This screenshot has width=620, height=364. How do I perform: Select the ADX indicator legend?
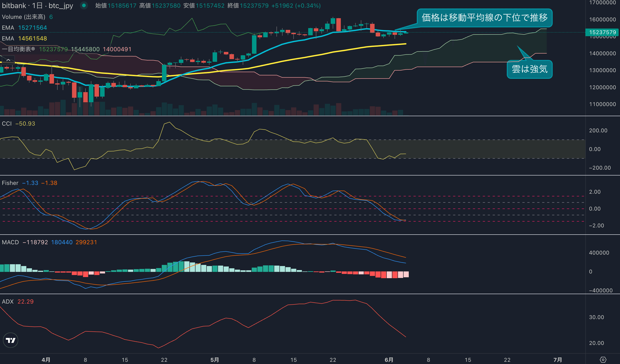(8, 302)
